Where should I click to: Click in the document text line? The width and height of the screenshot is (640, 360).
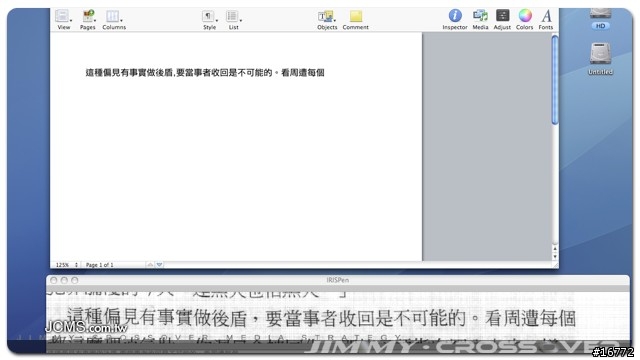coord(205,73)
